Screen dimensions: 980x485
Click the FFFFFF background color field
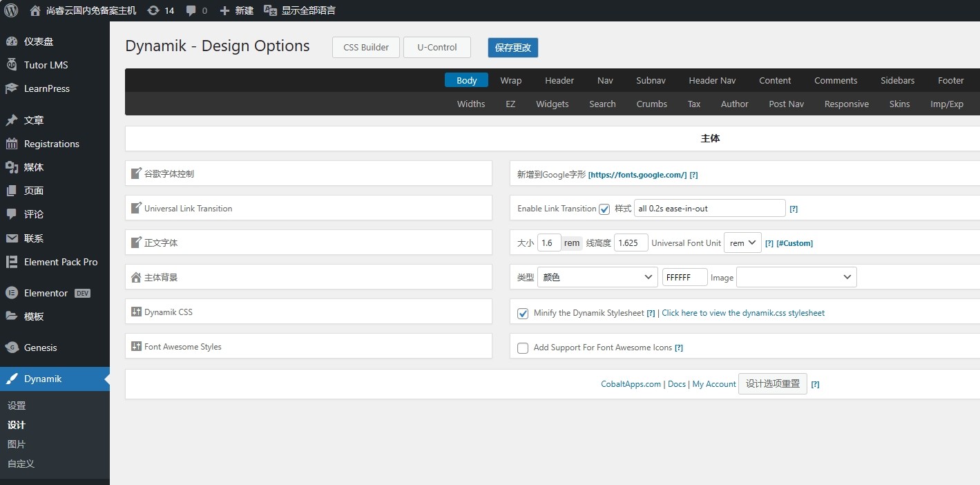point(684,277)
